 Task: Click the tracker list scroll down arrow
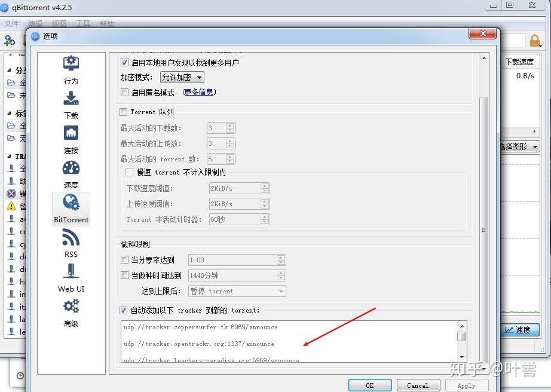pyautogui.click(x=462, y=357)
